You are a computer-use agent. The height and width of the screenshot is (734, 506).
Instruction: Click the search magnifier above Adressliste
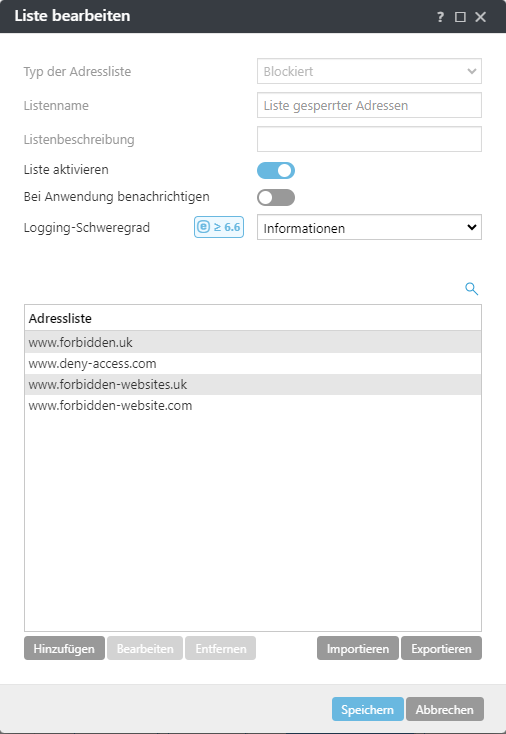(x=471, y=289)
